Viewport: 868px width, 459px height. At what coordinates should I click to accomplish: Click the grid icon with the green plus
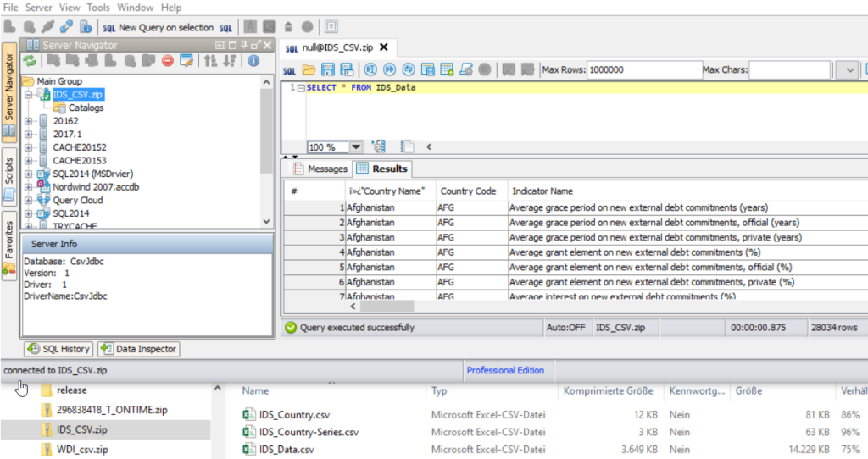pos(447,69)
